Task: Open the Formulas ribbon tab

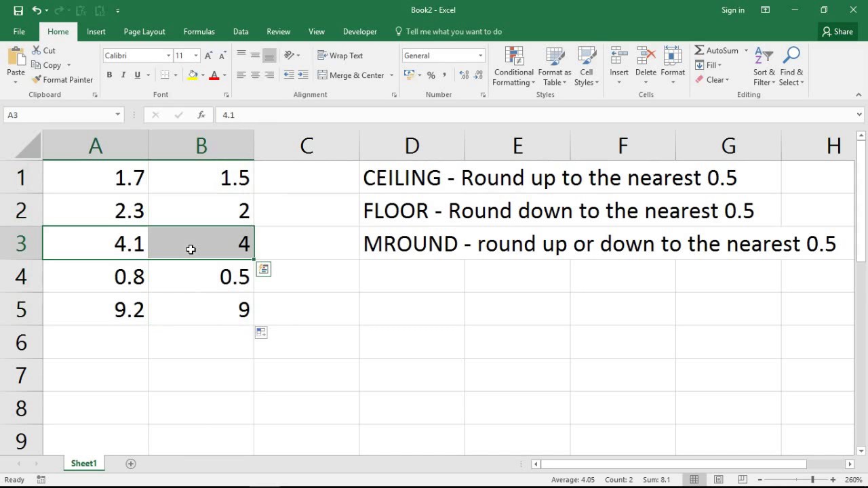Action: tap(199, 32)
